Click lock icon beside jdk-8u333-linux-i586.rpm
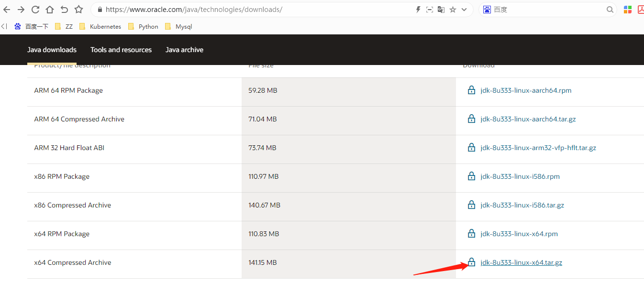Screen dimensions: 644x294 pos(472,176)
